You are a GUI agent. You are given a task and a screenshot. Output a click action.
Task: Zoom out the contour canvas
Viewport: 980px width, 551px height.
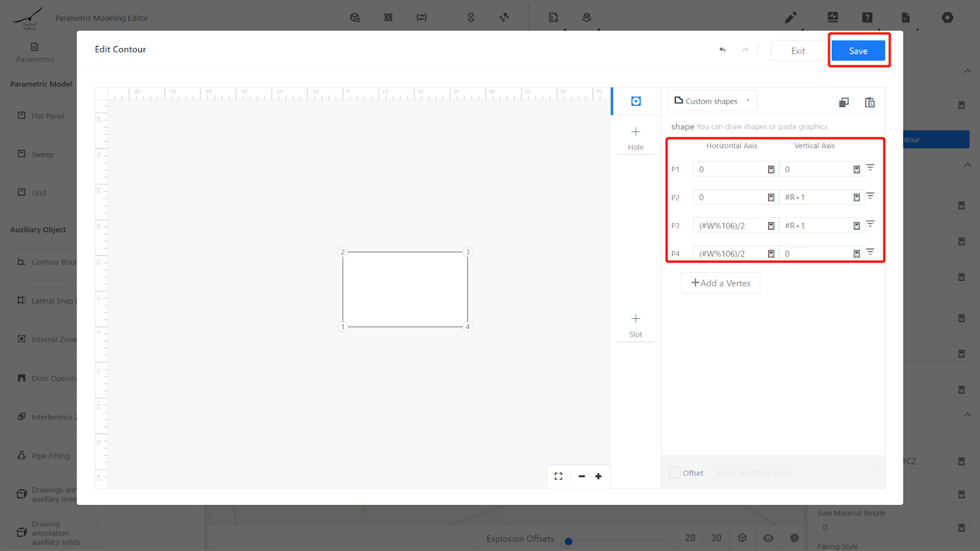point(581,476)
